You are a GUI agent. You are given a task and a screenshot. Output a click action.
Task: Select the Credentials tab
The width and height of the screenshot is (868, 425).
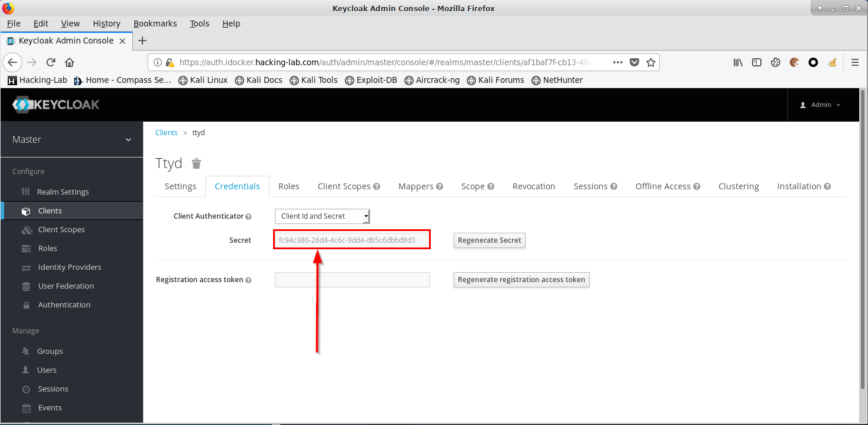pyautogui.click(x=237, y=186)
